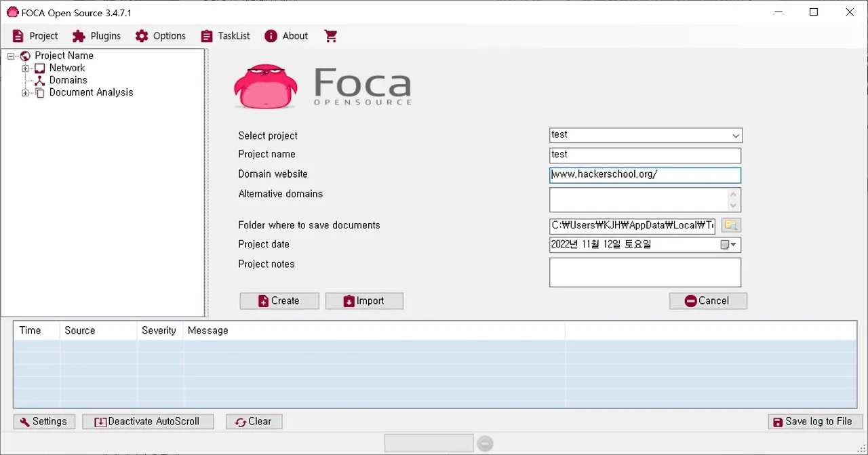Image resolution: width=868 pixels, height=455 pixels.
Task: Open the About menu
Action: (x=286, y=36)
